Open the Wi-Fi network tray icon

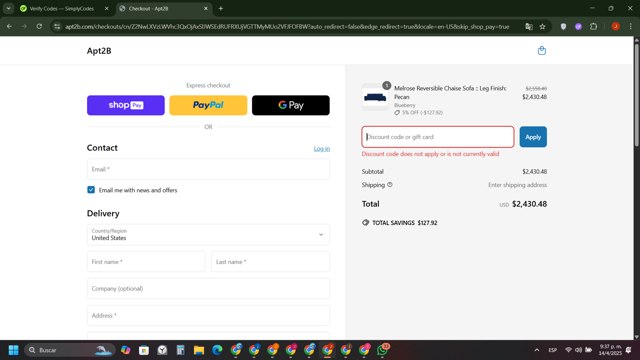(568, 350)
